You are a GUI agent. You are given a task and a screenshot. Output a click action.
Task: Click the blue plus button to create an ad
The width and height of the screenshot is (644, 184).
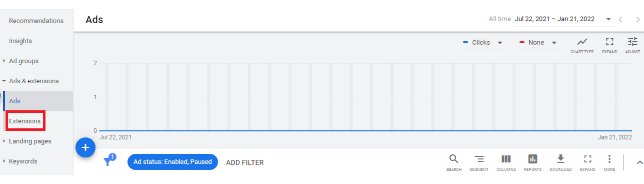pyautogui.click(x=85, y=147)
